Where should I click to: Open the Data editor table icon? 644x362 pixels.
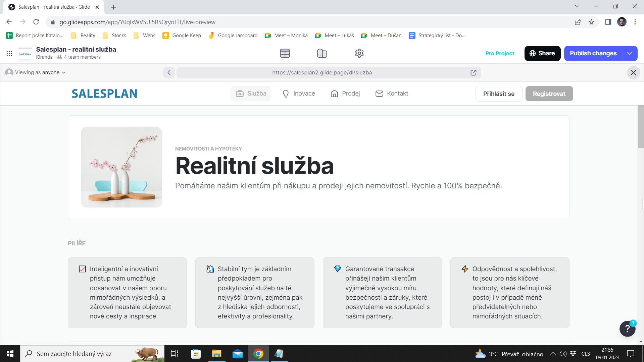click(285, 53)
